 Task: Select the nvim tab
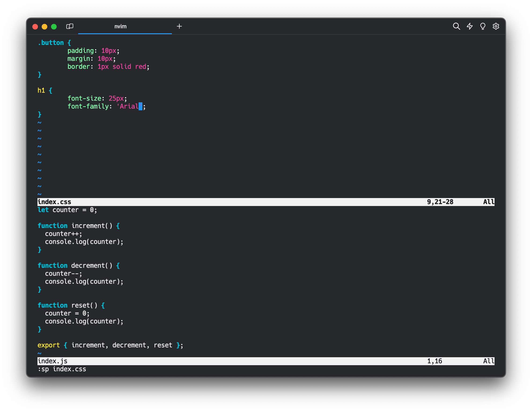[x=120, y=26]
